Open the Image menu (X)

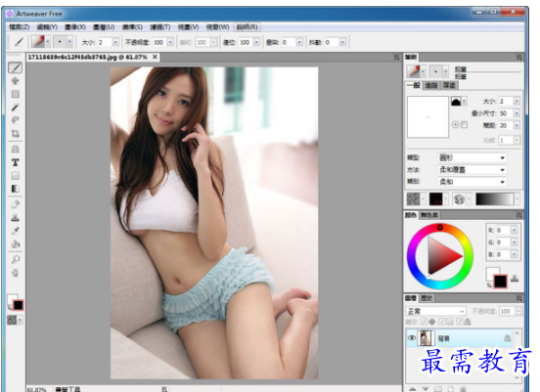tap(75, 26)
